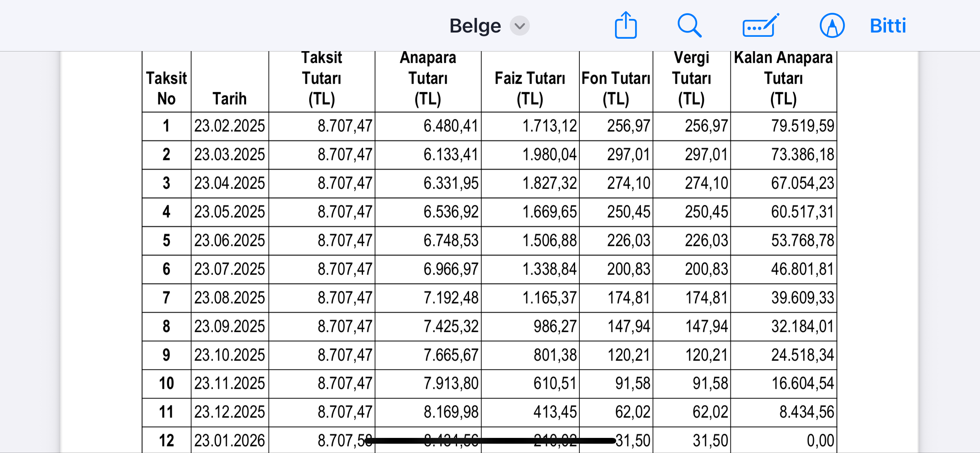Expand the Belge title chevron

pos(519,26)
